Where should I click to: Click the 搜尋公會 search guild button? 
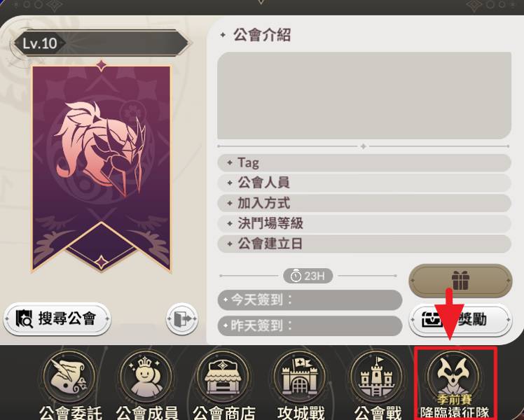tap(57, 318)
